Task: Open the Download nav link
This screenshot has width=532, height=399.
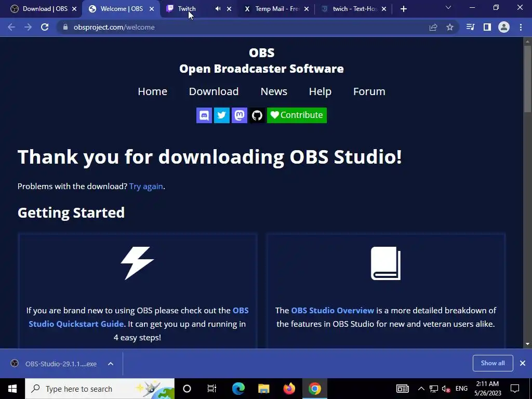Action: click(x=214, y=91)
